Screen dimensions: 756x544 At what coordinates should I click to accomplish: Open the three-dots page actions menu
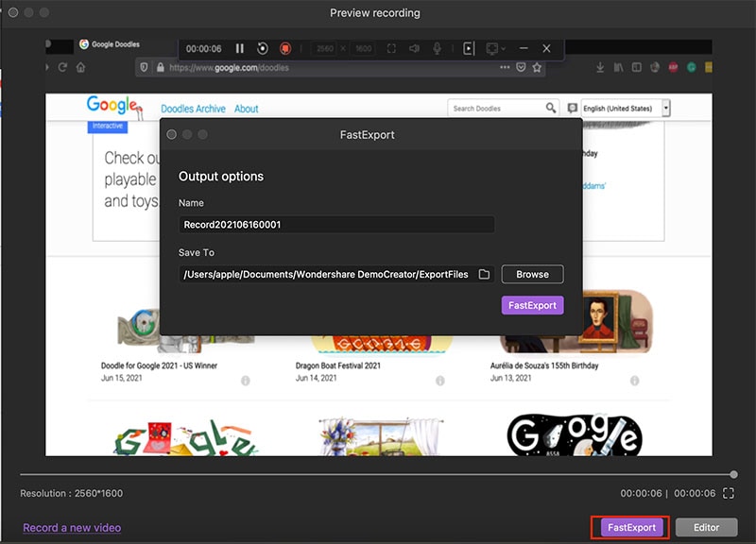(x=505, y=67)
